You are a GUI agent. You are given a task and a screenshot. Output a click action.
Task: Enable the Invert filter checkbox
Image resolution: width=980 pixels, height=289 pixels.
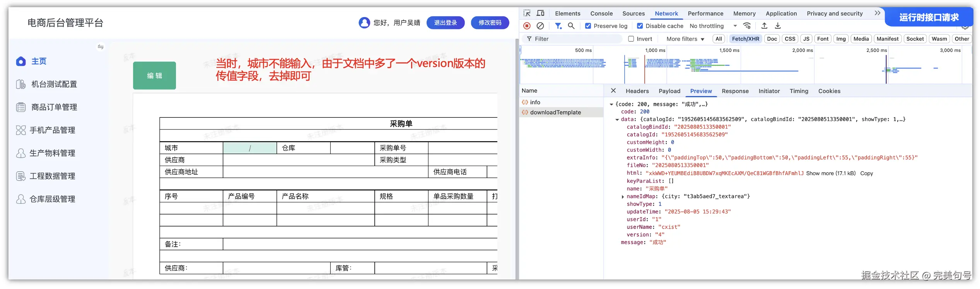point(631,39)
